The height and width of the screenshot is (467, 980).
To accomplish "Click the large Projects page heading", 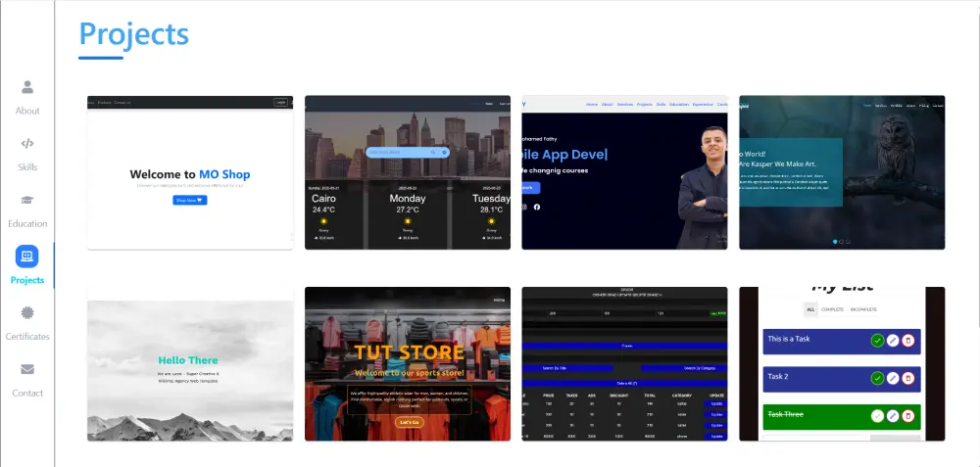I will click(133, 33).
